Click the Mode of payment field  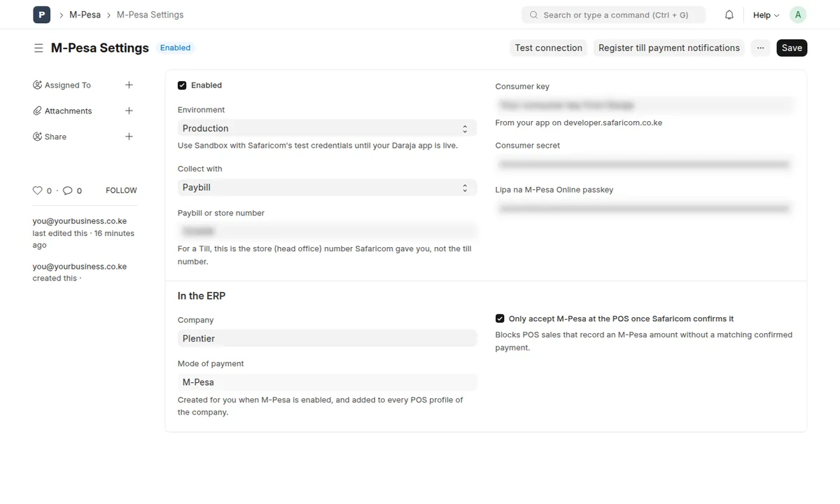point(327,382)
